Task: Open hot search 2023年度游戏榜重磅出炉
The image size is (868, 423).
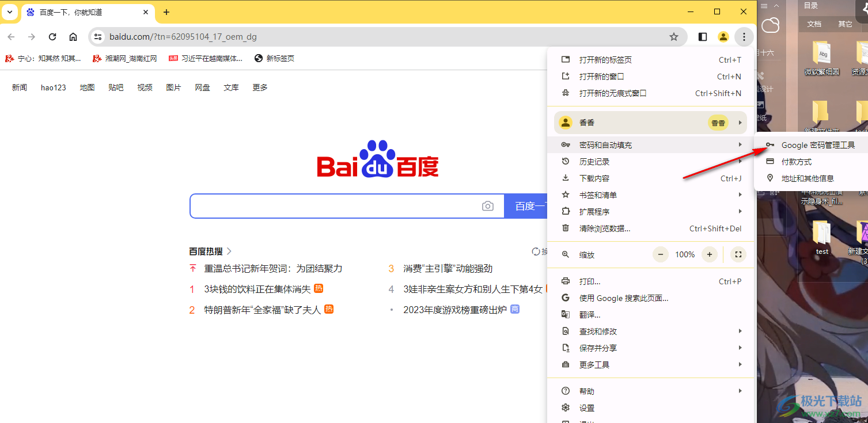Action: (x=455, y=310)
